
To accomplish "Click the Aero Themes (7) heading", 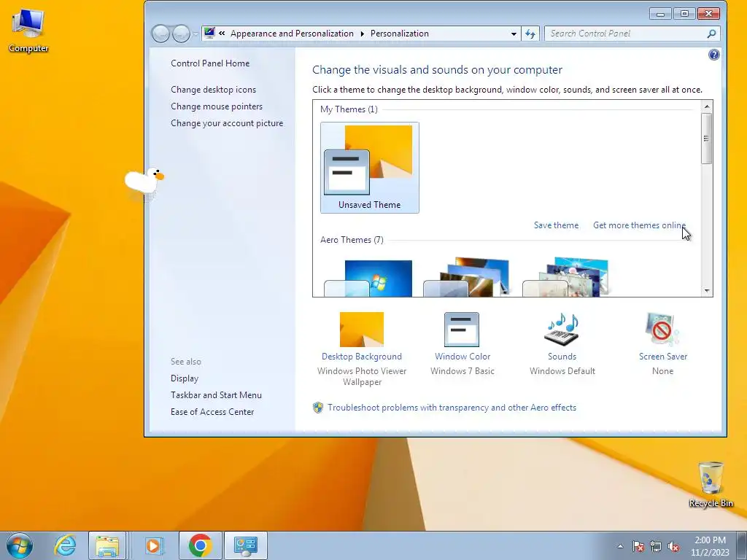I will click(x=352, y=239).
